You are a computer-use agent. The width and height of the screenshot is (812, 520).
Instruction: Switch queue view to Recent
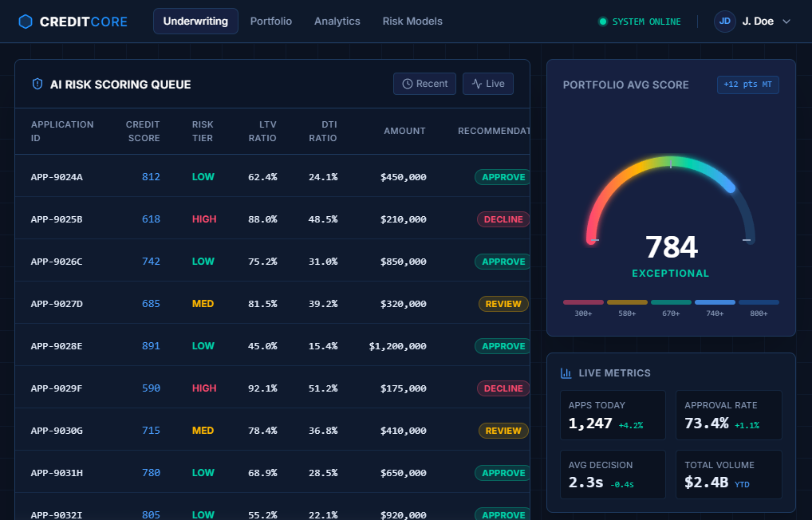click(x=424, y=84)
